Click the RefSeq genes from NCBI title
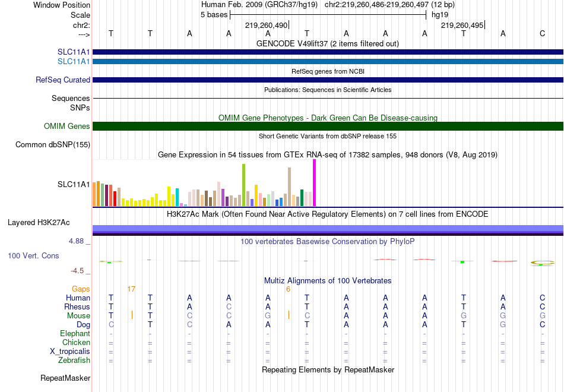Viewport: 564px width, 392px height. click(x=328, y=71)
